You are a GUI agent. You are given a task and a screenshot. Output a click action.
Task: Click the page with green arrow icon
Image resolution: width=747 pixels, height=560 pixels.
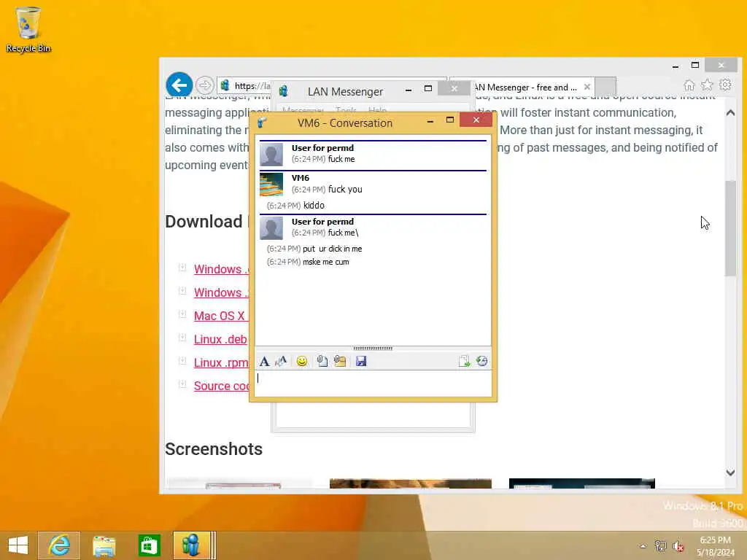[x=464, y=362]
